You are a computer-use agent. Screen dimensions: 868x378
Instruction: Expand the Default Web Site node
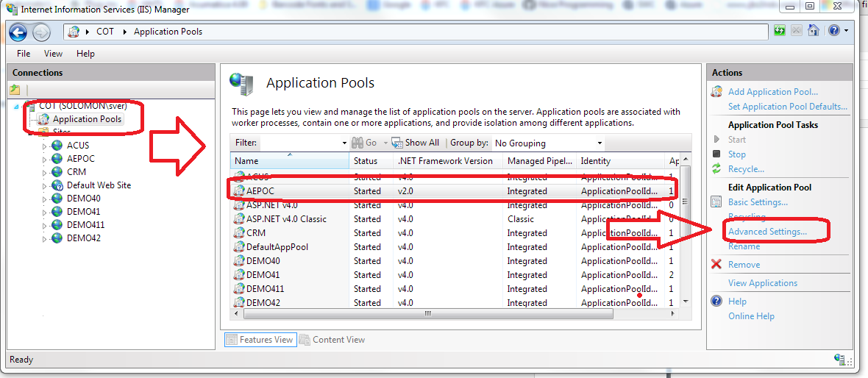pyautogui.click(x=45, y=185)
